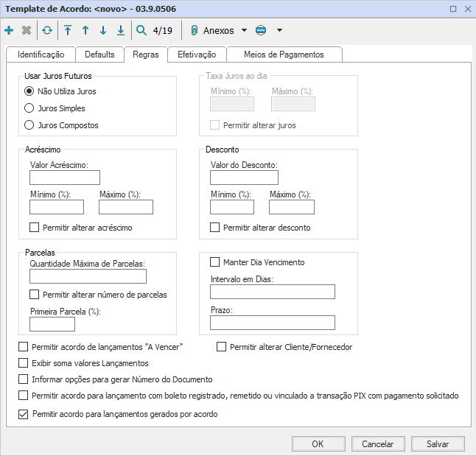Go to the previous record arrow

point(85,31)
